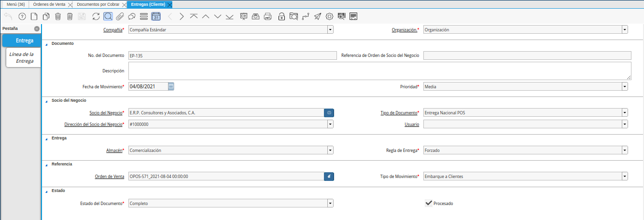Click into the Descripción text field

coord(379,71)
